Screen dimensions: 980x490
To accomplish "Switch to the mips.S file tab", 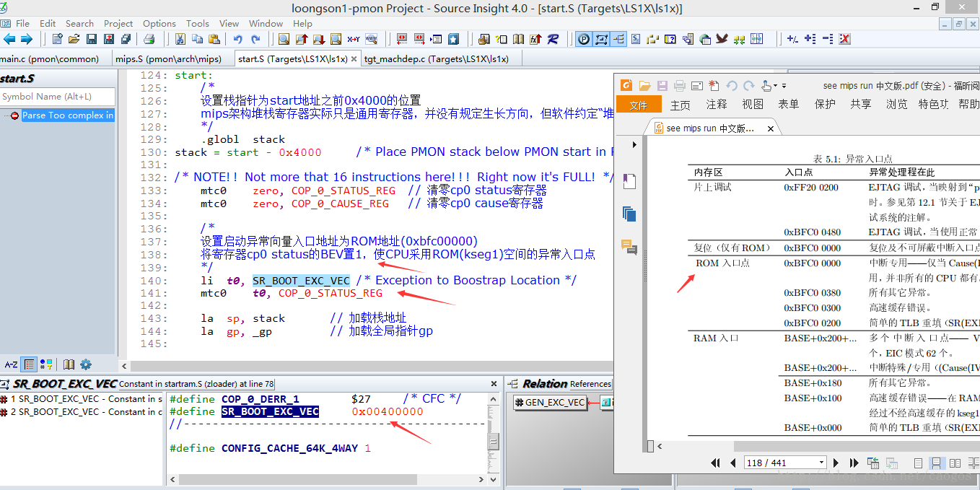I will (x=172, y=58).
